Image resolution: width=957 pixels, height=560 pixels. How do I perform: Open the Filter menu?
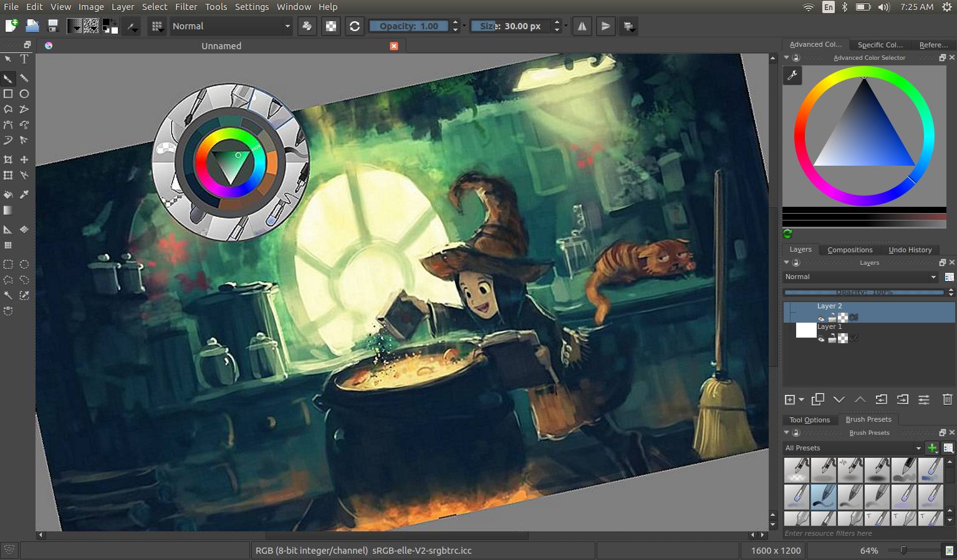click(185, 7)
